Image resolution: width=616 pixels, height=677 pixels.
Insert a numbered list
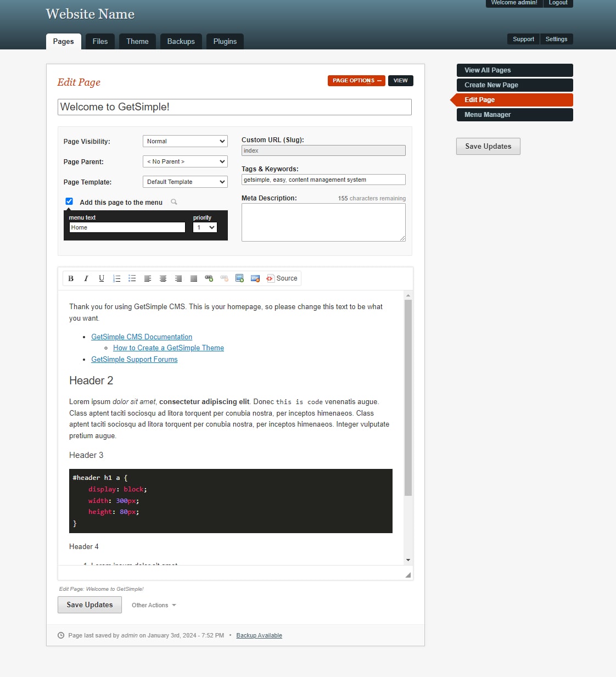pyautogui.click(x=117, y=278)
